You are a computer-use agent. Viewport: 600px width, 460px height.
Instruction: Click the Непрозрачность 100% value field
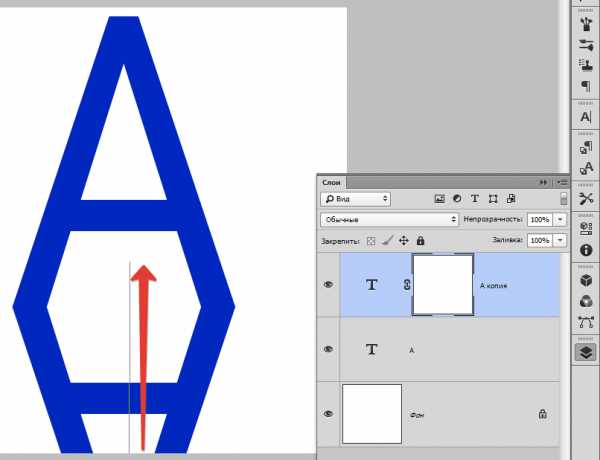point(540,220)
